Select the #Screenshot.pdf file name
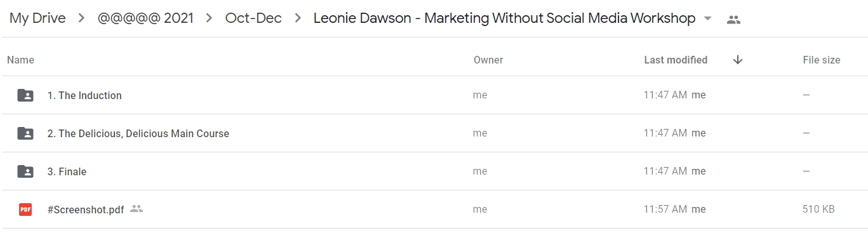Image resolution: width=868 pixels, height=240 pixels. pyautogui.click(x=86, y=210)
